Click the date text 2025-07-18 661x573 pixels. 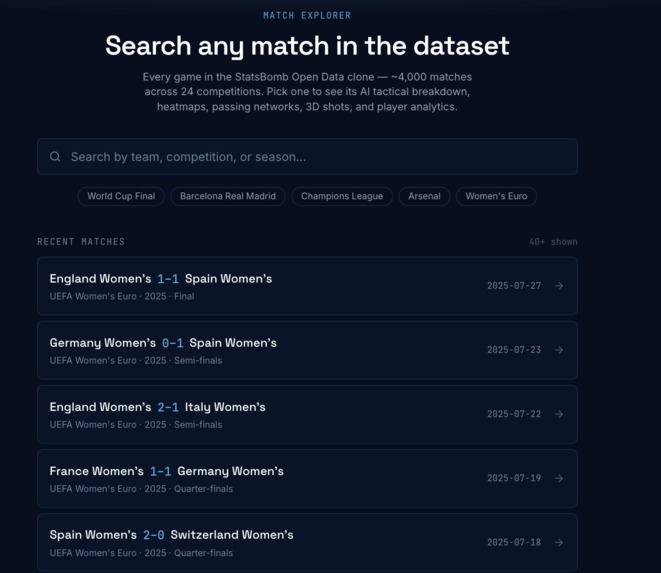coord(514,542)
